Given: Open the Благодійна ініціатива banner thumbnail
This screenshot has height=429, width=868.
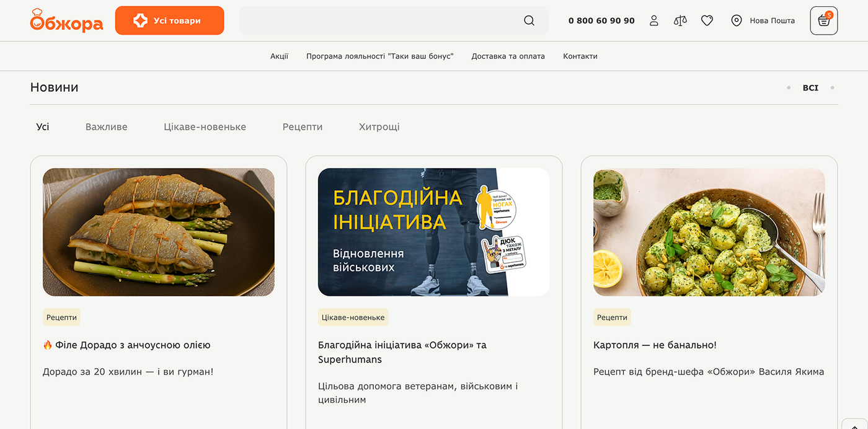Looking at the screenshot, I should click(434, 232).
